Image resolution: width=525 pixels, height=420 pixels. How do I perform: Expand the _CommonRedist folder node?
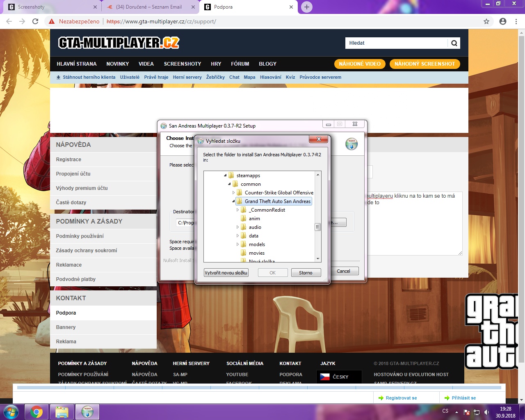click(x=237, y=210)
